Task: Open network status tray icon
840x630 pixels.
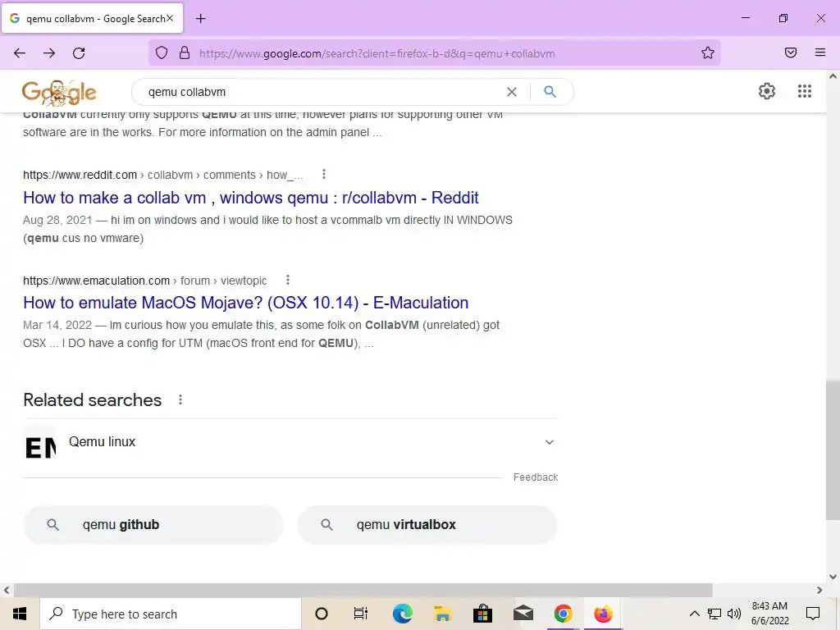Action: coord(714,614)
